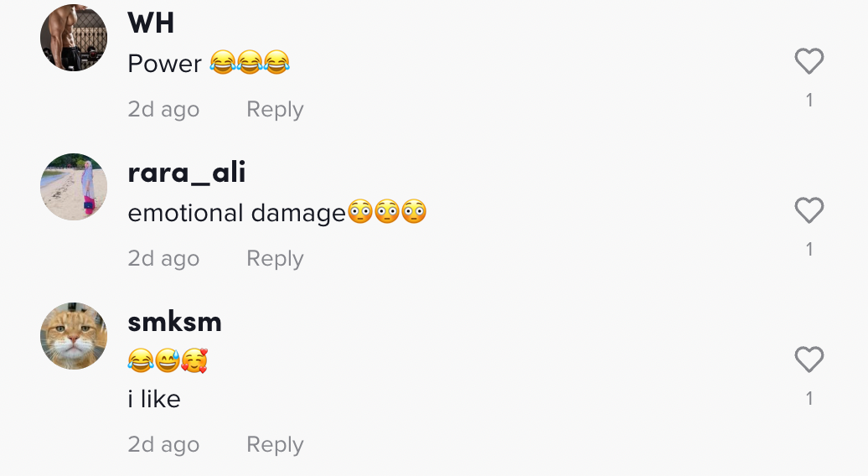Viewport: 868px width, 476px height.
Task: Click the like count under WH's heart
Action: 809,101
